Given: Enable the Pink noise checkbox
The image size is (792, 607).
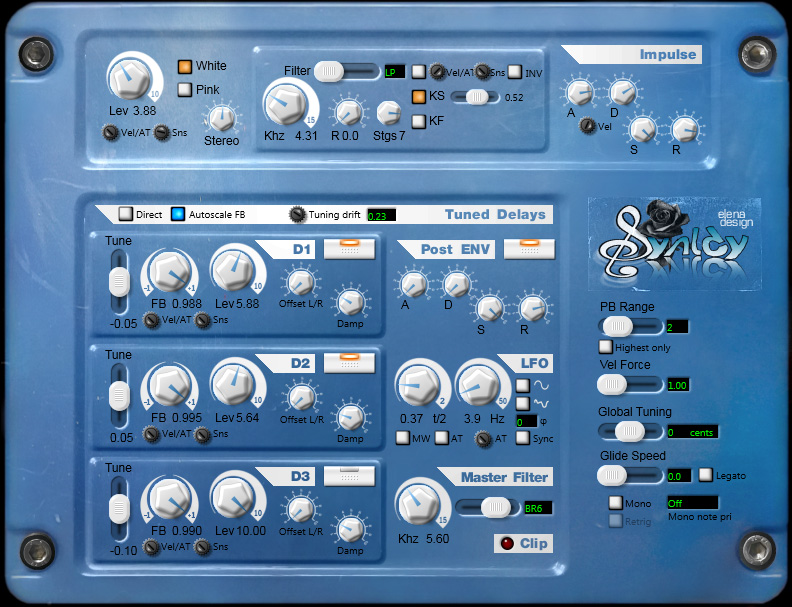Looking at the screenshot, I should pos(185,90).
